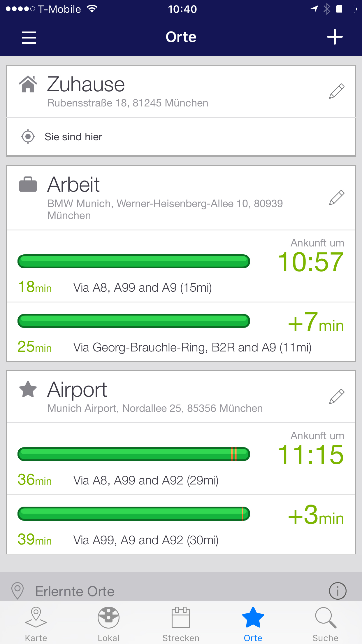Tap the Arbeit briefcase icon
The height and width of the screenshot is (644, 362).
[28, 184]
